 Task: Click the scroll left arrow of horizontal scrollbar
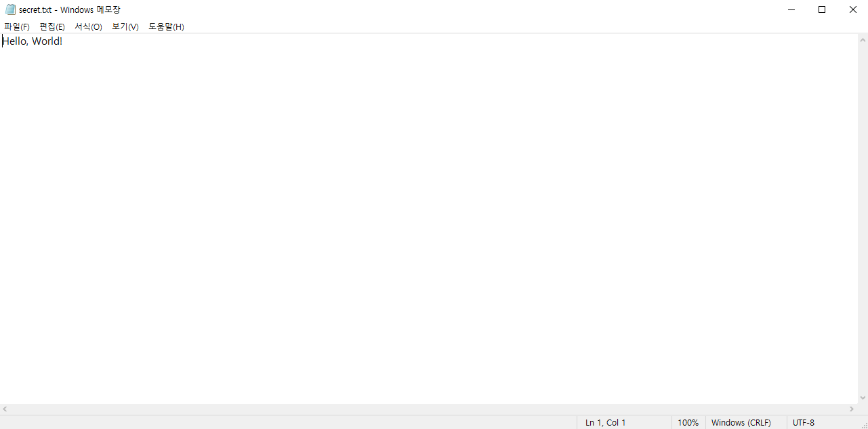pos(5,409)
